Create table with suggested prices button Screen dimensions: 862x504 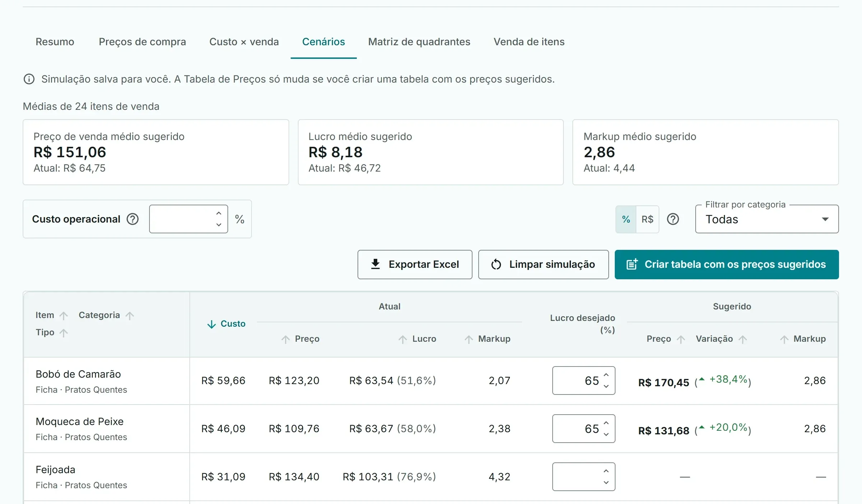point(727,265)
